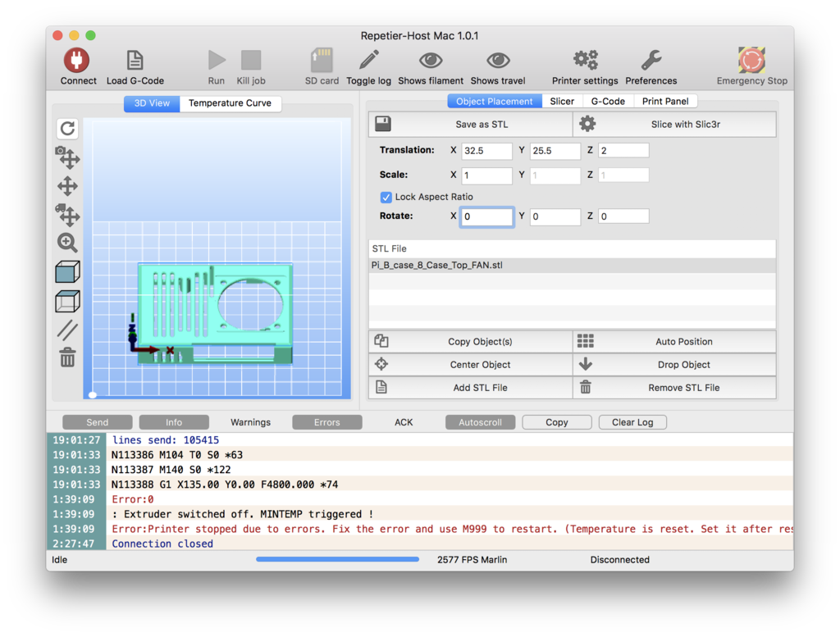Image resolution: width=840 pixels, height=637 pixels.
Task: Click the Copy Object(s) icon
Action: tap(381, 341)
